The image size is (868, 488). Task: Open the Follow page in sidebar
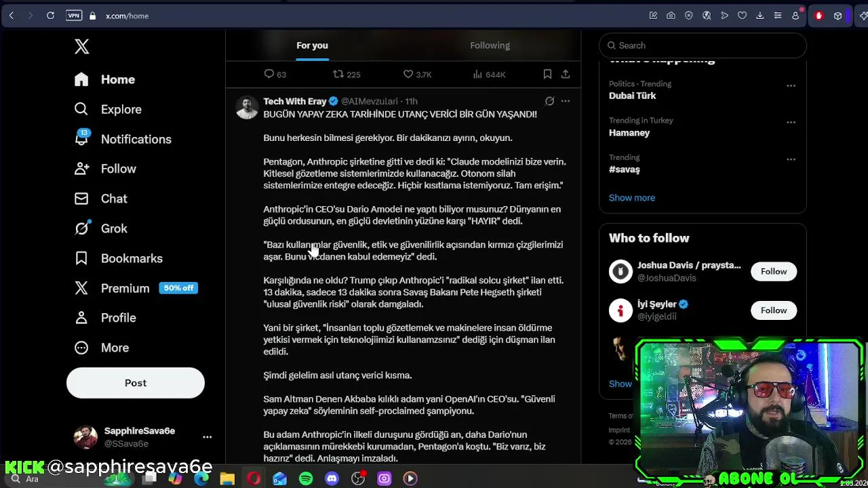(106, 169)
